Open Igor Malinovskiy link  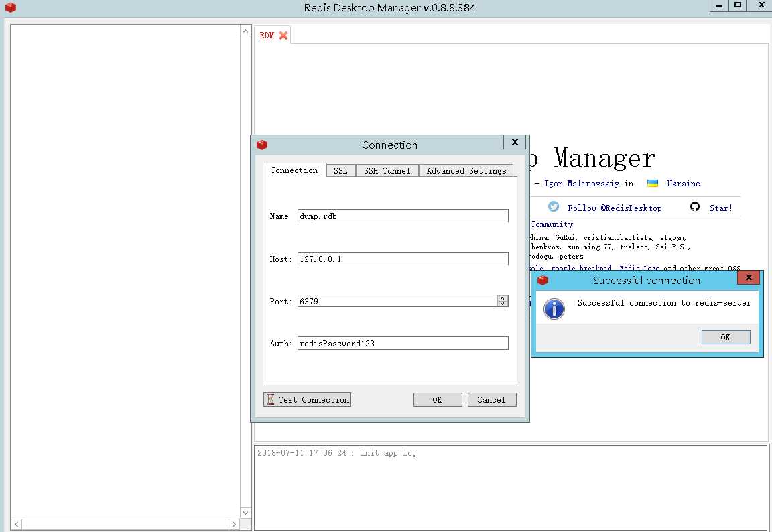582,183
